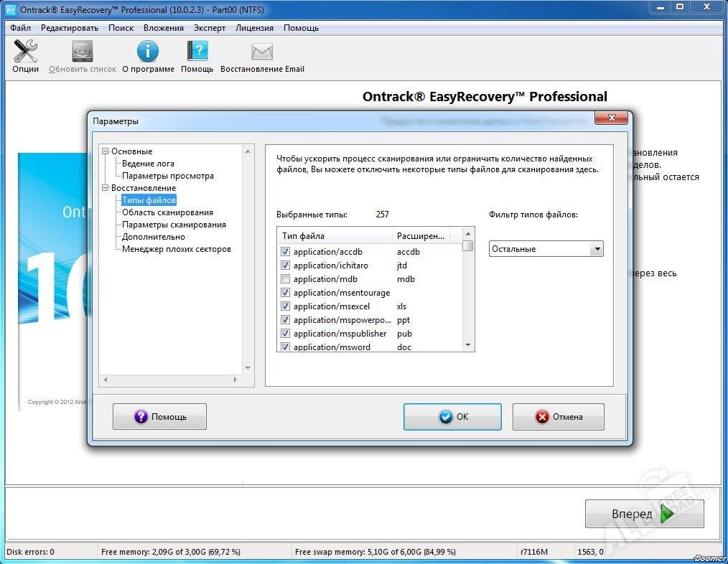The image size is (728, 564).
Task: Click the dialog Помощь question mark button
Action: tap(159, 417)
